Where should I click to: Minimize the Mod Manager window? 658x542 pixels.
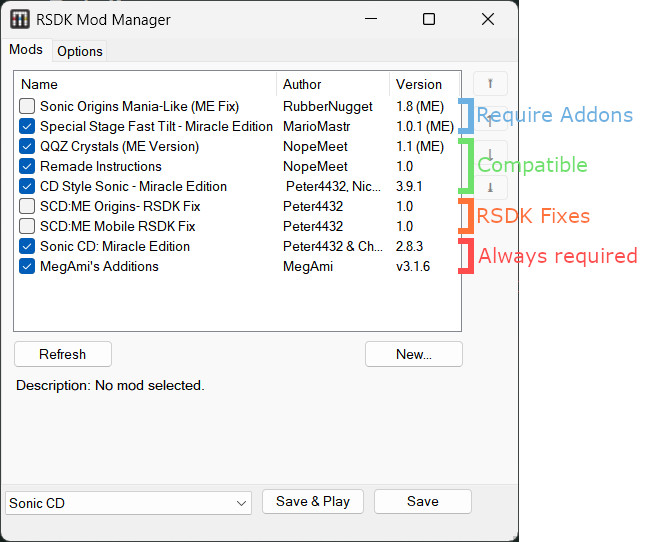370,20
